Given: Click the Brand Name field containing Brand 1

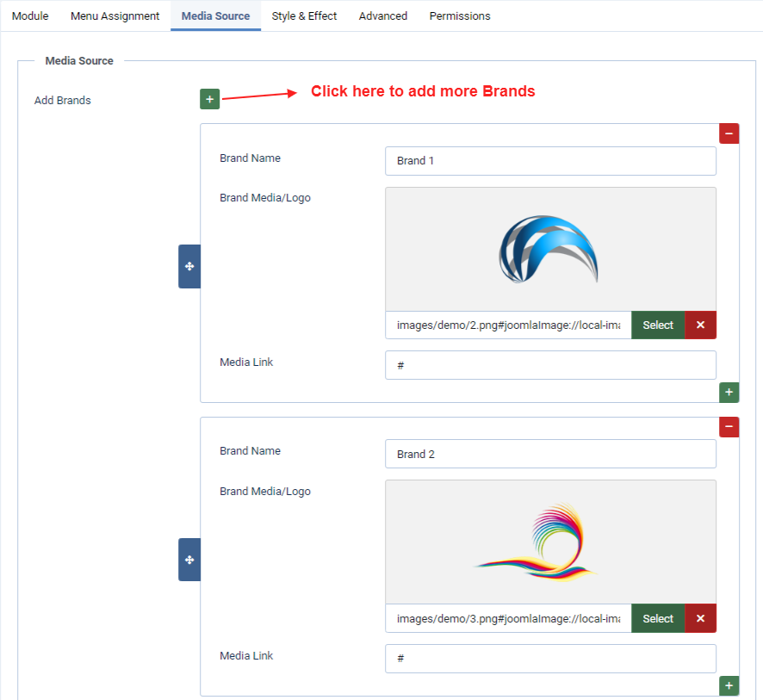Looking at the screenshot, I should pyautogui.click(x=550, y=161).
